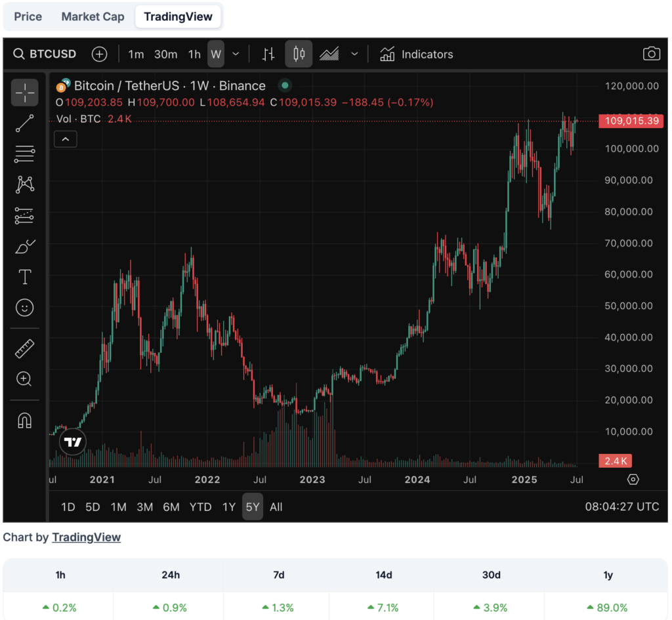This screenshot has height=620, width=672.
Task: Open chart style dropdown arrow
Action: click(x=354, y=54)
